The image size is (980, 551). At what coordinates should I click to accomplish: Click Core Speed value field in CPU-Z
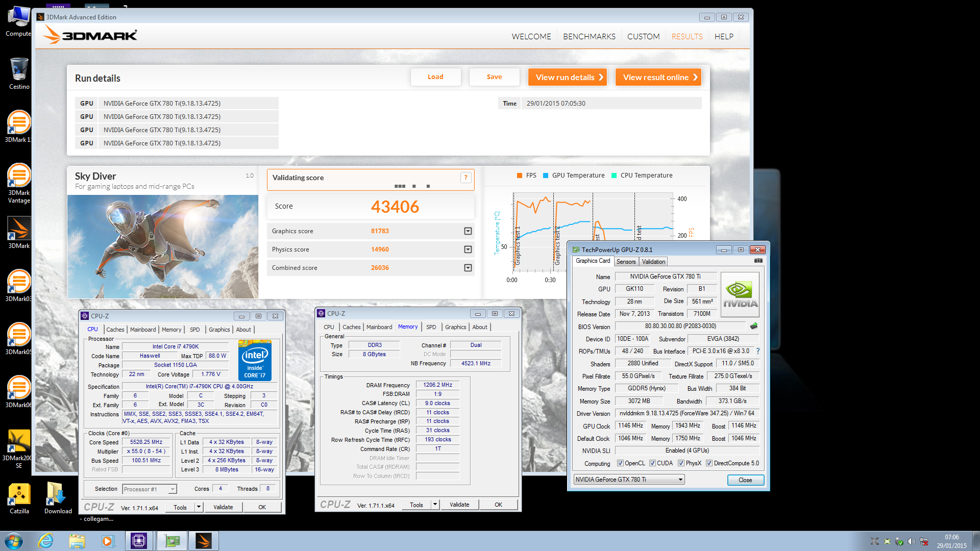coord(146,442)
